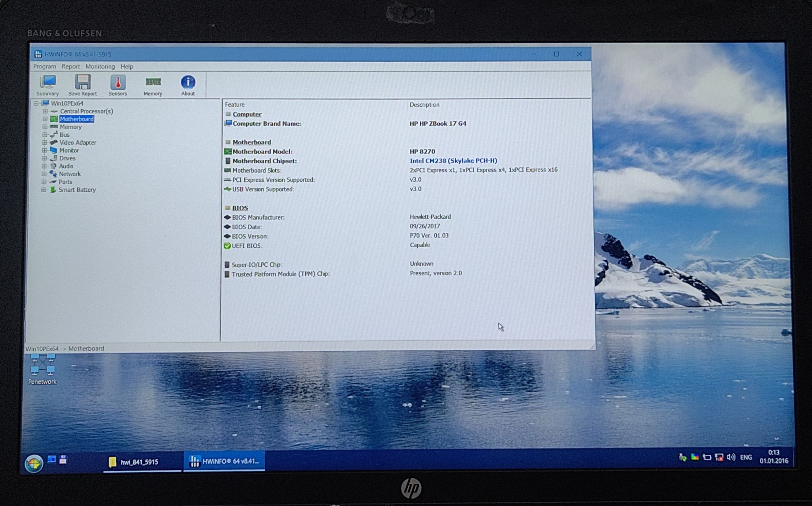This screenshot has height=506, width=812.
Task: Expand the Drives tree node
Action: point(44,158)
